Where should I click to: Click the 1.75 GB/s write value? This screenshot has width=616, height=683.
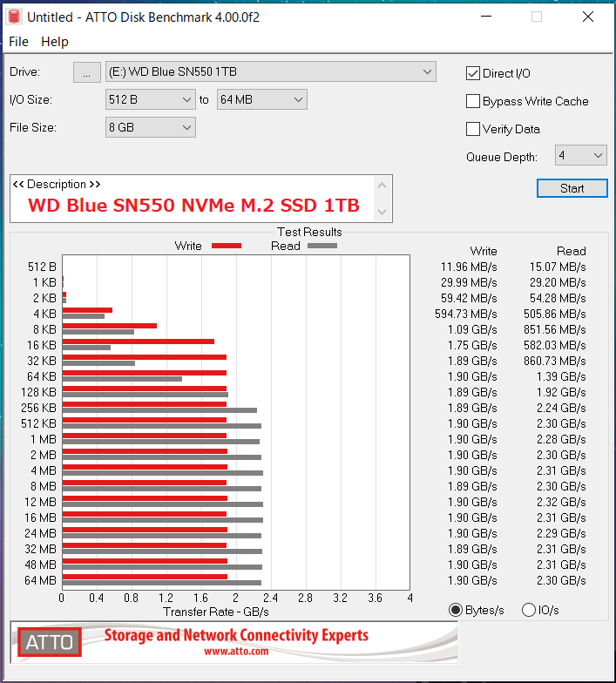[x=472, y=345]
